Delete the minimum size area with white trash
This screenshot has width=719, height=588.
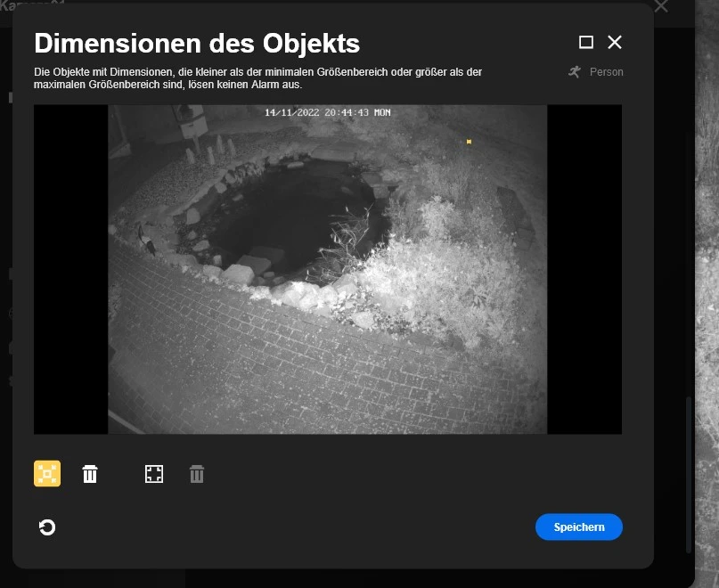pos(90,474)
